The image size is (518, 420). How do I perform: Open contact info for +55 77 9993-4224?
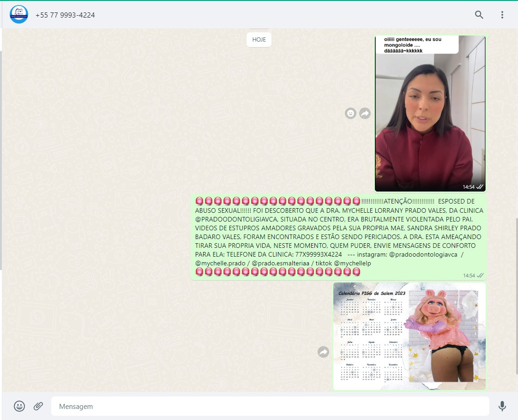(65, 15)
